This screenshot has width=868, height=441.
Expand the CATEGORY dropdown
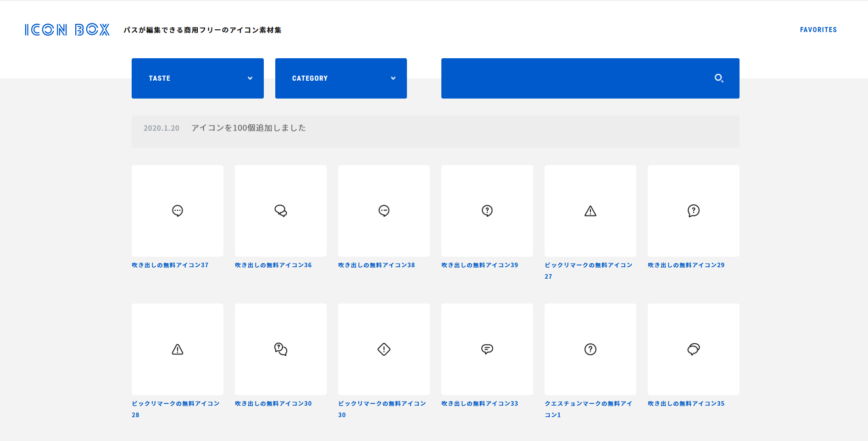click(x=341, y=78)
